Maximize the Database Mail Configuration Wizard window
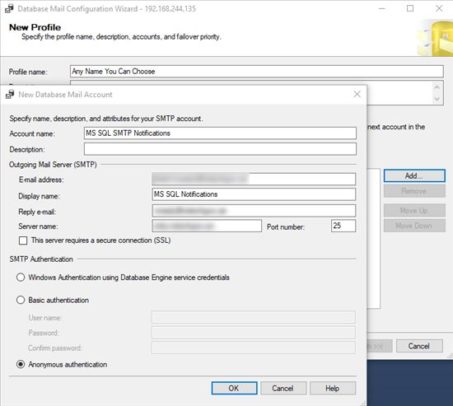Viewport: 453px width, 406px height. (410, 9)
